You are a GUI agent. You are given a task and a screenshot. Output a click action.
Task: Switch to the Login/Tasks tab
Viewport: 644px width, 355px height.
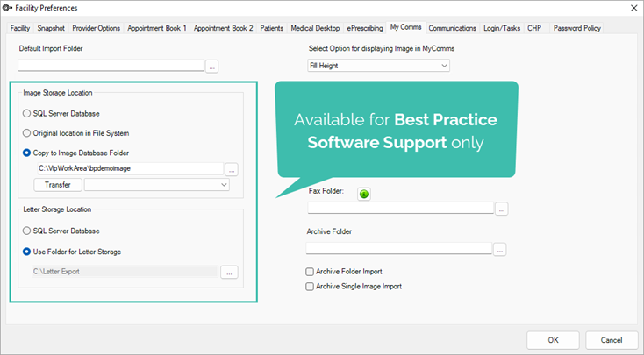click(502, 28)
